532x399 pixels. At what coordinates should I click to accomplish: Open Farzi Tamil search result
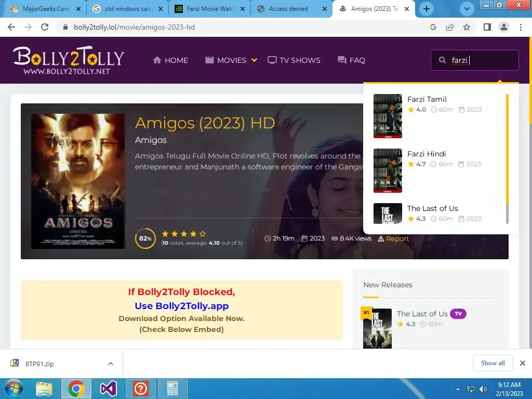[427, 99]
